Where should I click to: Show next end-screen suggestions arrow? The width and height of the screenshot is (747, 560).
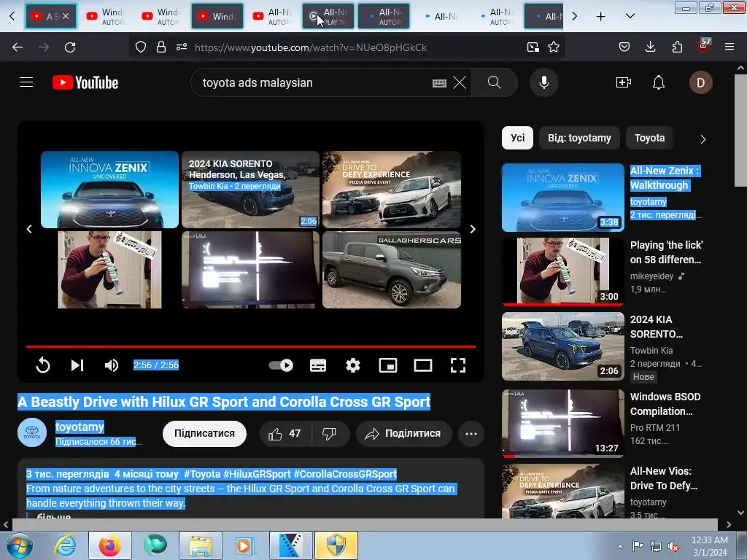[x=473, y=229]
